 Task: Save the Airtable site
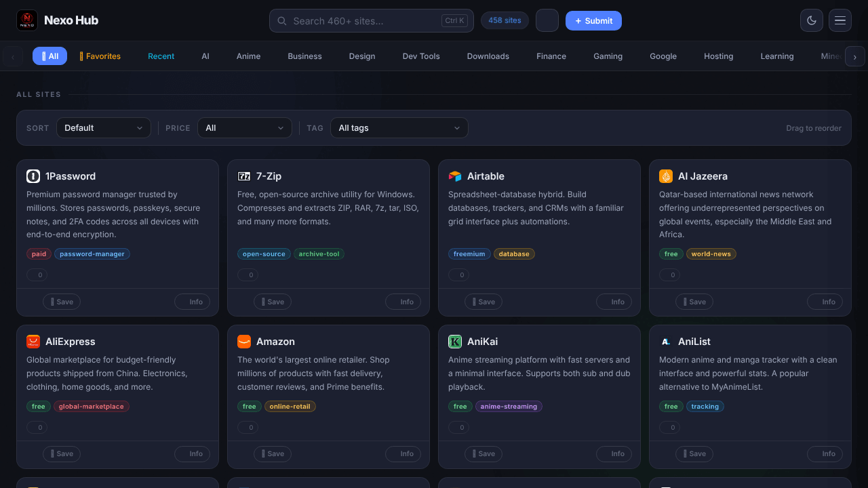pos(484,302)
